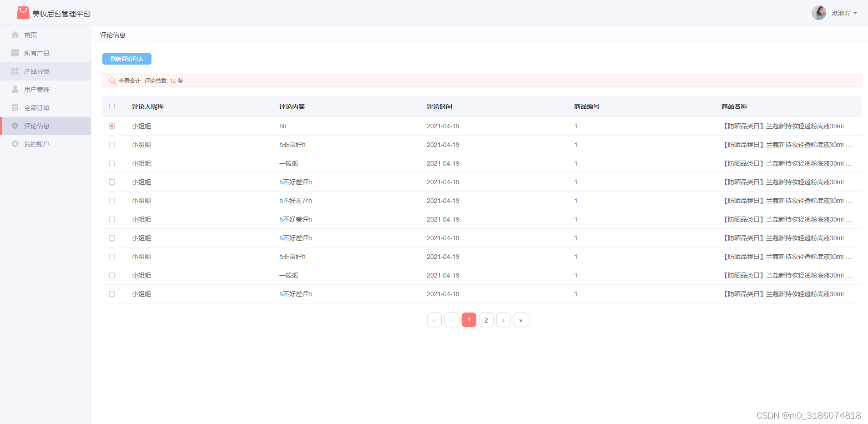
Task: Click the person icon beside 用户管理
Action: pos(15,89)
